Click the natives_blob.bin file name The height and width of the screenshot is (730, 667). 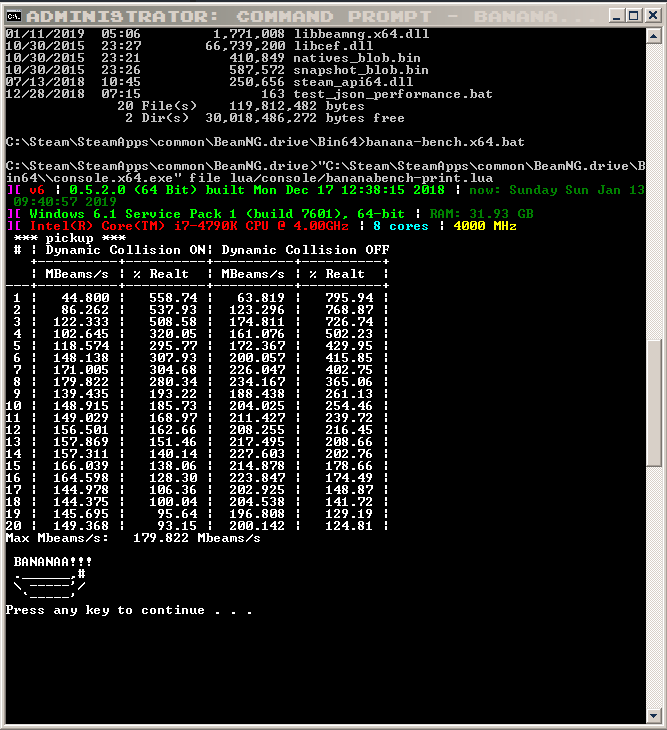(x=357, y=58)
